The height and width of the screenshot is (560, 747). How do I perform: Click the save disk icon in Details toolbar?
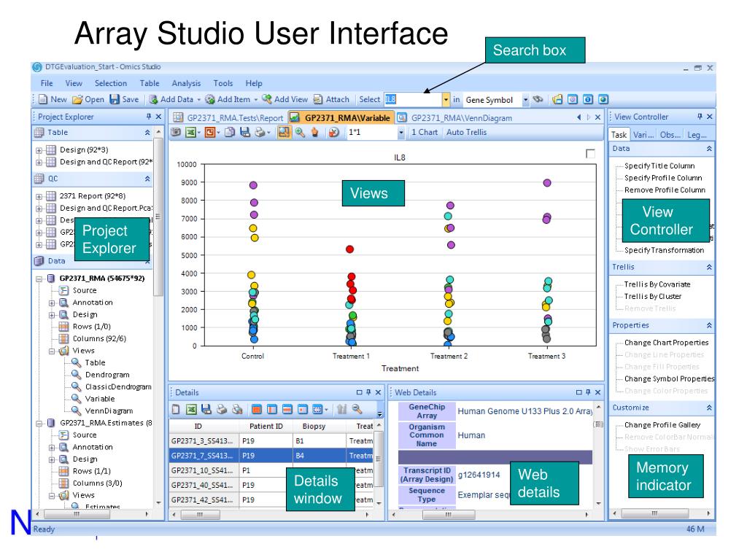(x=206, y=409)
